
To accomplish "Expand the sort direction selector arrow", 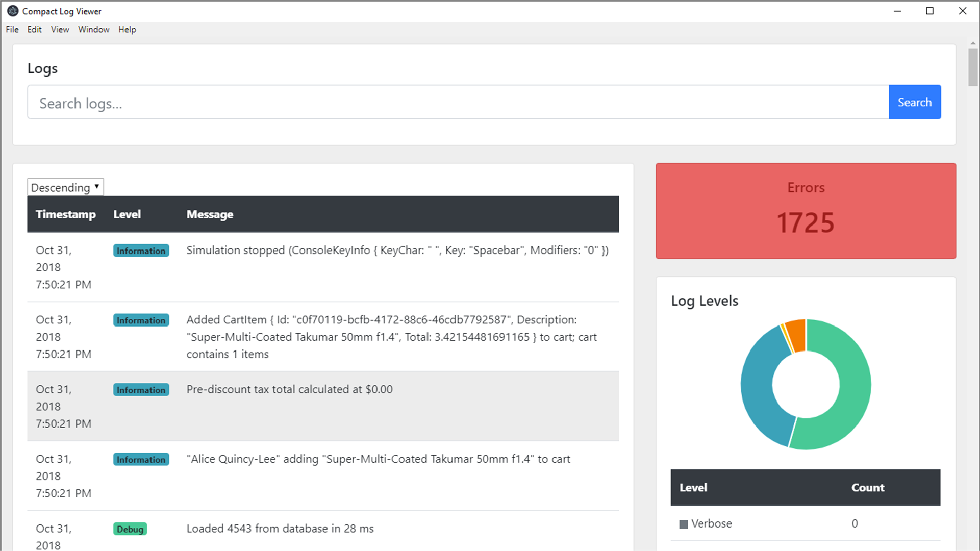I will (96, 187).
